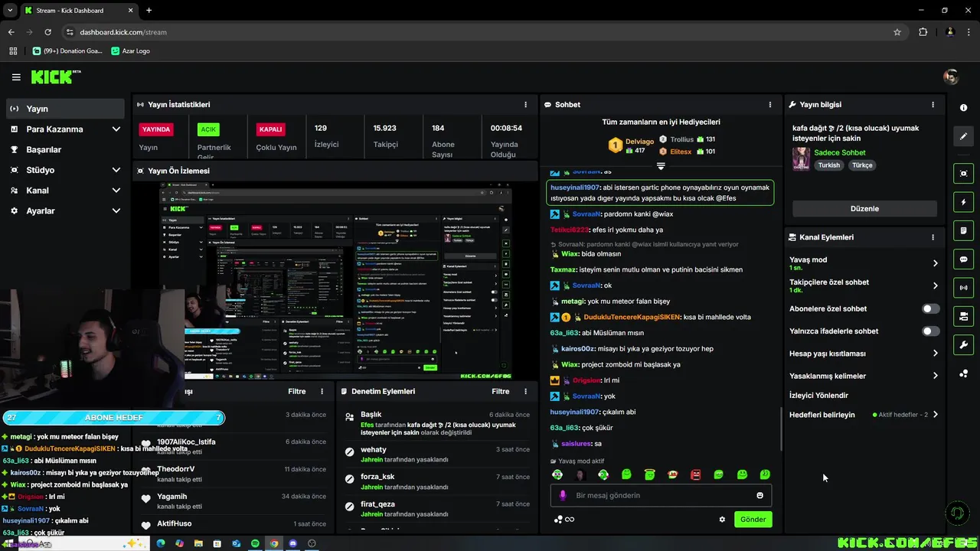The width and height of the screenshot is (980, 551).
Task: Reload the dashboard page
Action: 47,32
